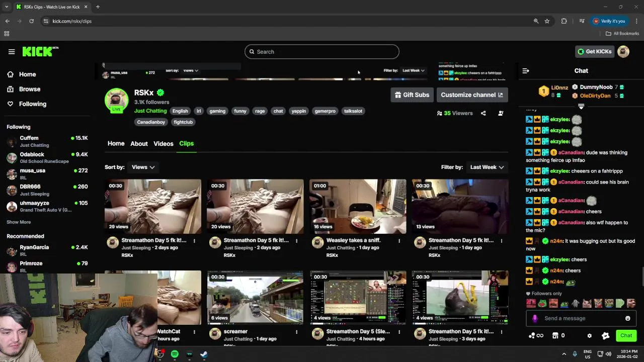Click the RSKx channel avatar with LIVE badge
The height and width of the screenshot is (362, 644).
(116, 100)
